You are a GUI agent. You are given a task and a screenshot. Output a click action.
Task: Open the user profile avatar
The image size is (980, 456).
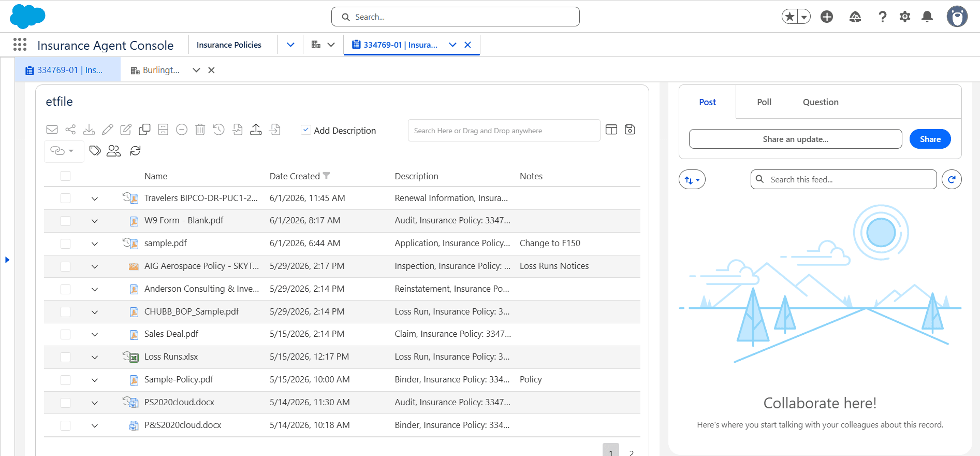(x=957, y=17)
